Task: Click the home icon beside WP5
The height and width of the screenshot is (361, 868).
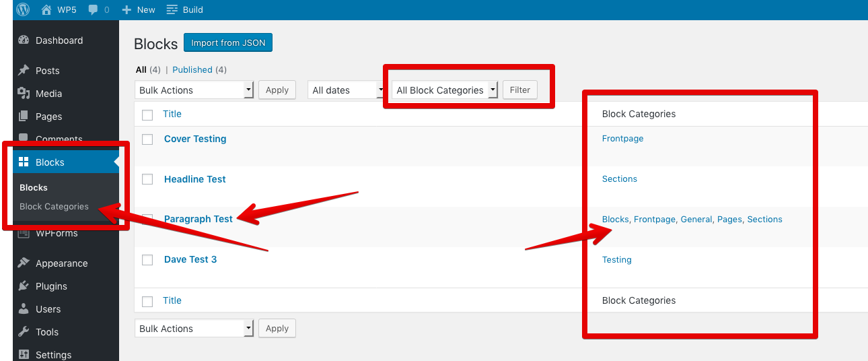Action: coord(46,9)
